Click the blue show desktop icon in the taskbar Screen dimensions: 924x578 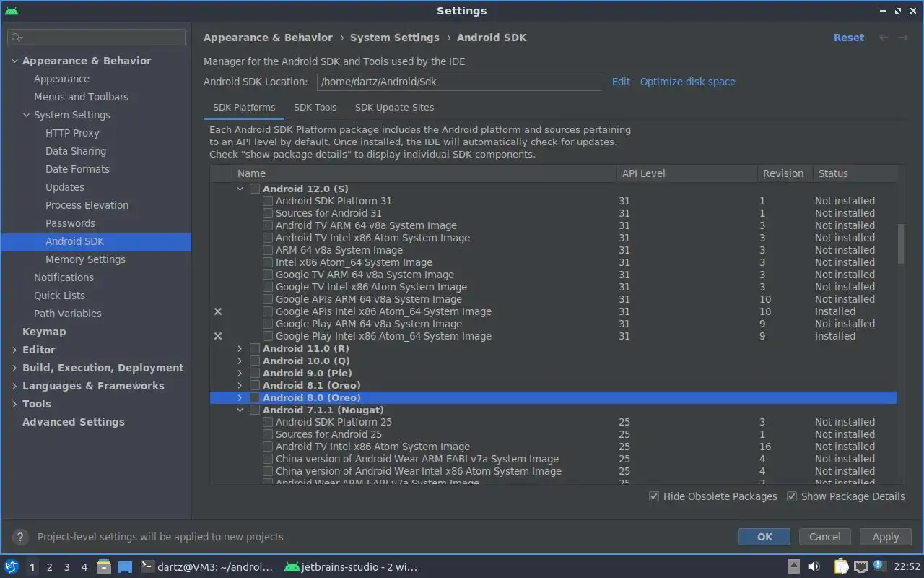(x=125, y=567)
